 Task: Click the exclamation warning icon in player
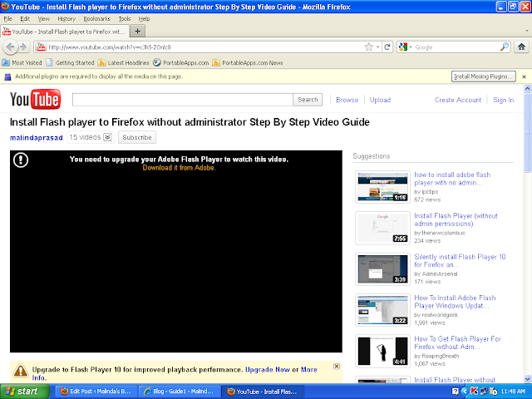(21, 160)
